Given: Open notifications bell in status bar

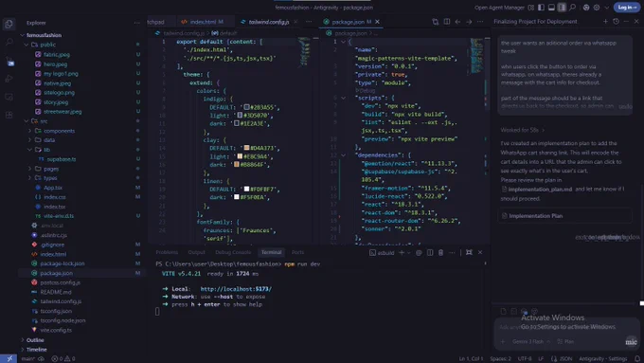Looking at the screenshot, I should pyautogui.click(x=637, y=359).
